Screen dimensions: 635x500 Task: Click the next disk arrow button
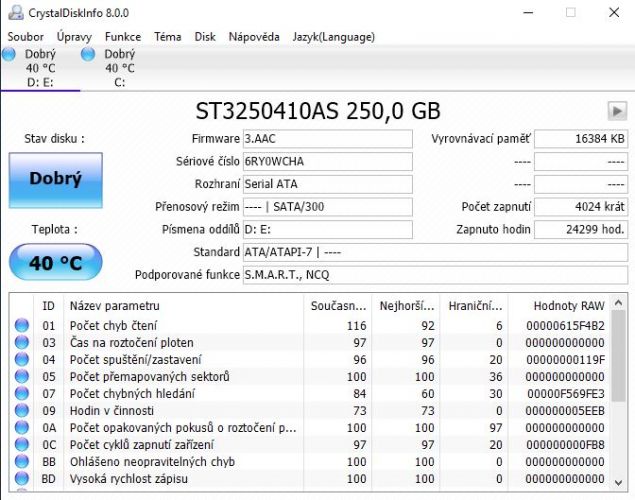617,111
